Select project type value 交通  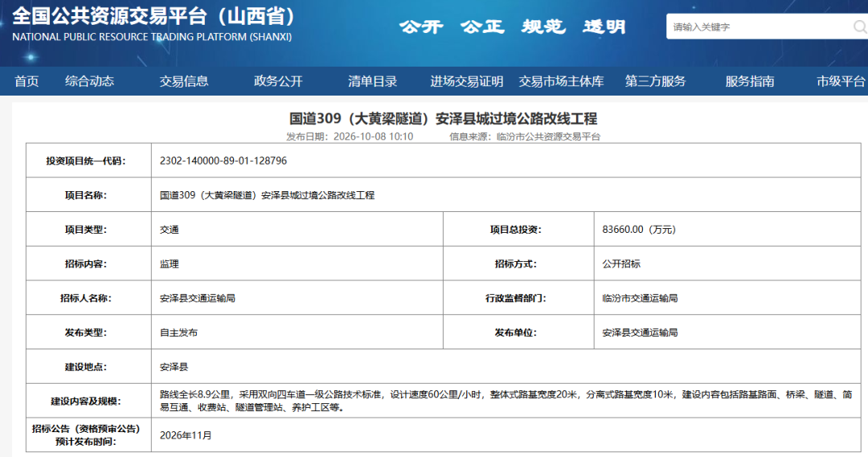[170, 230]
